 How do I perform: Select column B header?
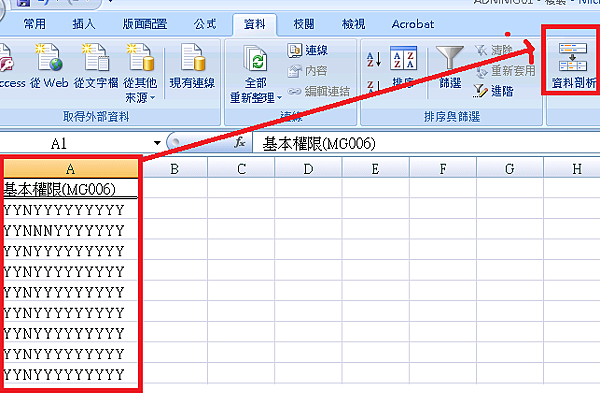coord(174,169)
